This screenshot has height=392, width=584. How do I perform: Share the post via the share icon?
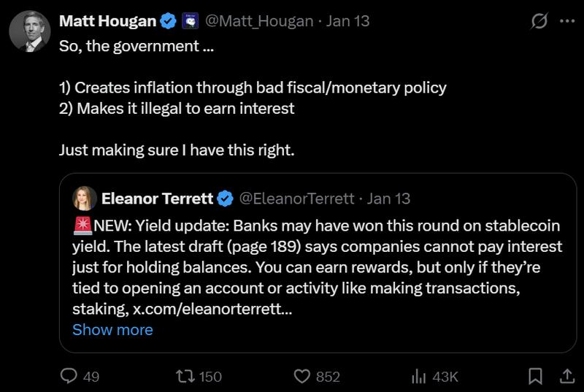(x=566, y=376)
